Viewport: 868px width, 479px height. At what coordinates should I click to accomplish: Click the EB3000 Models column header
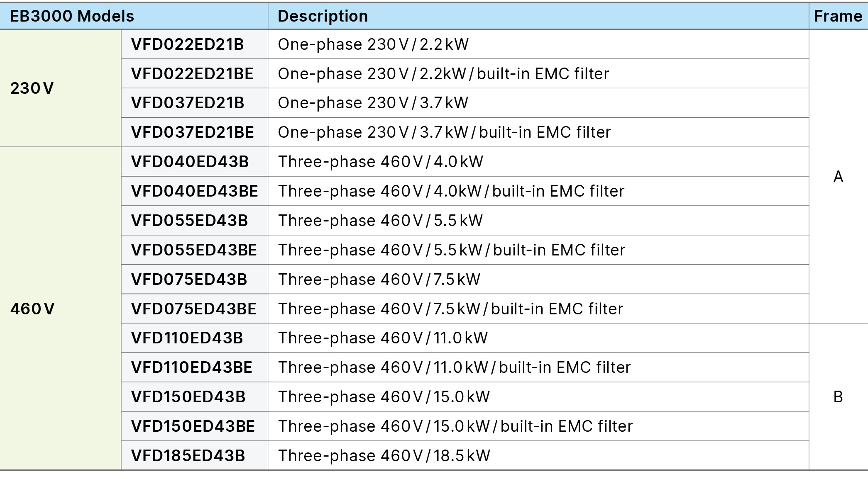134,16
